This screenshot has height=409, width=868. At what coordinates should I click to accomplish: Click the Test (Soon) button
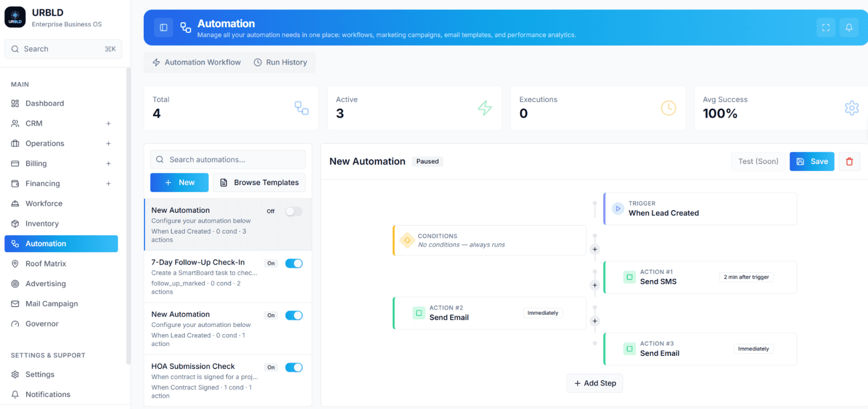coord(758,161)
